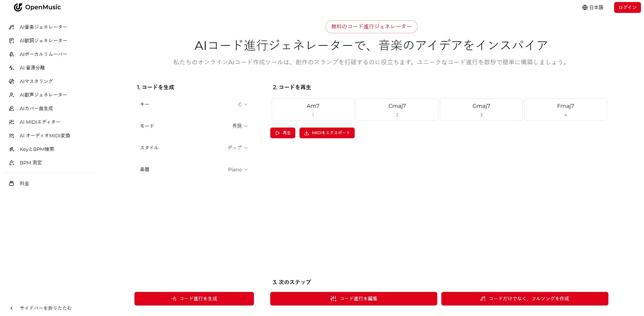Click the sidebar collapse arrow icon
The image size is (644, 316).
coord(12,308)
